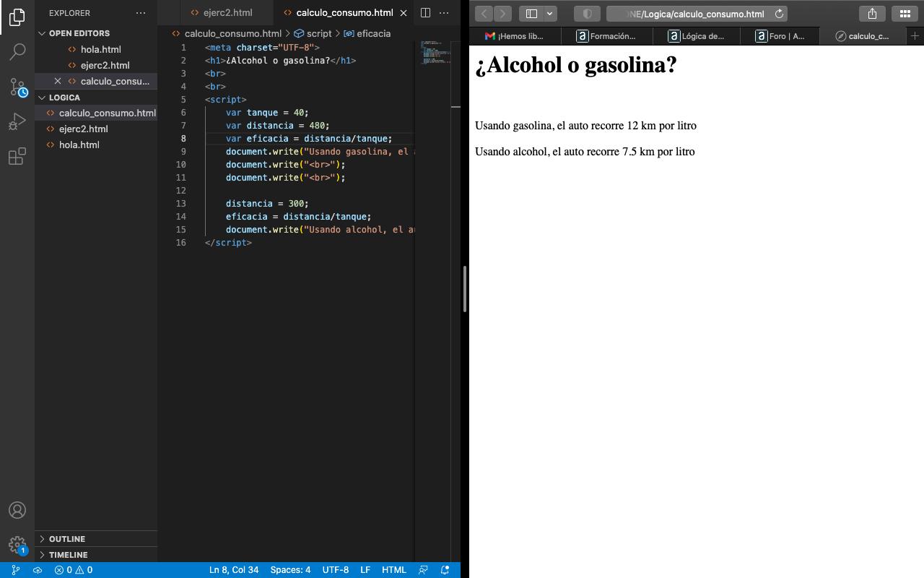The image size is (924, 578).
Task: Switch to 'Foro | A...' Safari tab
Action: (780, 36)
